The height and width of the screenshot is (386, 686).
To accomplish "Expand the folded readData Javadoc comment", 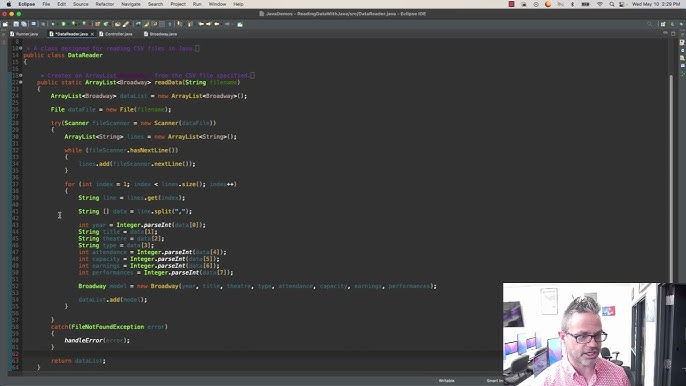I will [x=21, y=75].
